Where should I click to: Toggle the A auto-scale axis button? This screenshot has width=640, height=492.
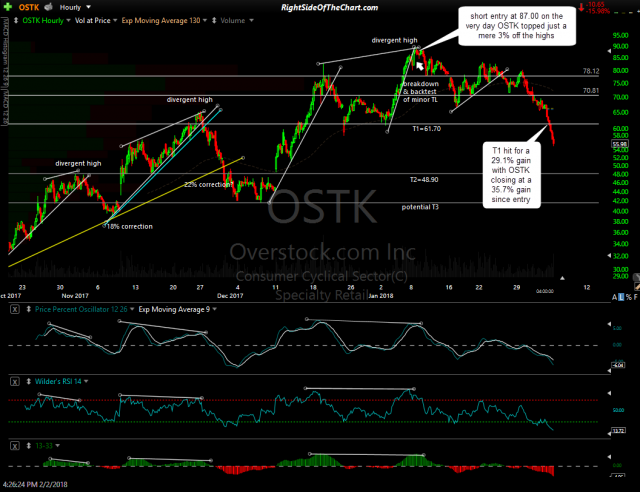click(x=614, y=297)
